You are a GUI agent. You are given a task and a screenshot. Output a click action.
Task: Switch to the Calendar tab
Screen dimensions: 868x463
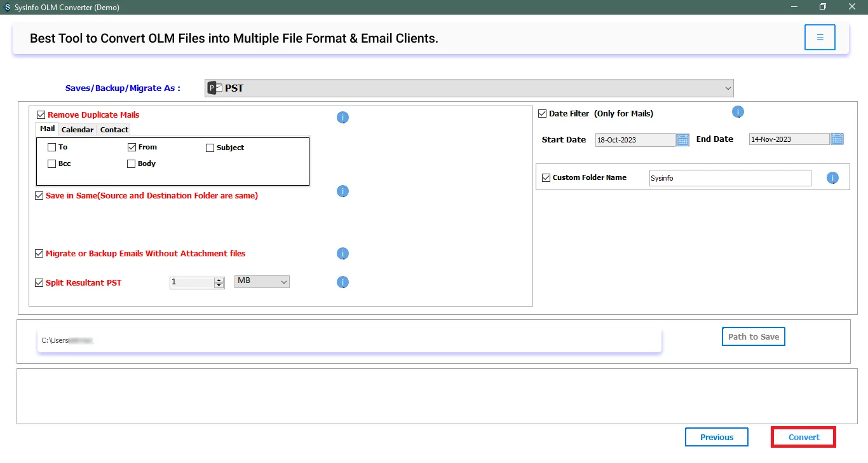[78, 130]
